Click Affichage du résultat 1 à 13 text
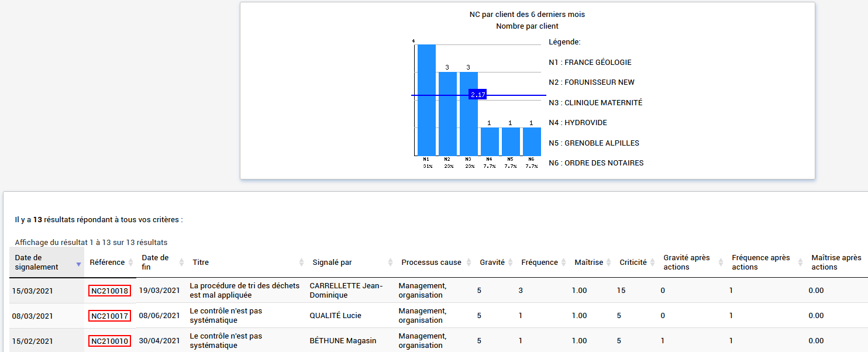This screenshot has width=868, height=352. click(x=91, y=242)
